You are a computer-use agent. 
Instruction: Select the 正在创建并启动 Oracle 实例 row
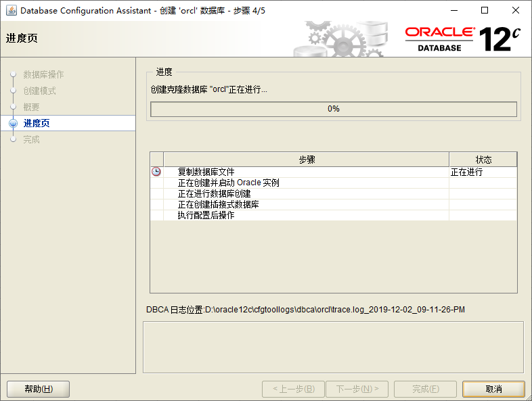coord(228,183)
